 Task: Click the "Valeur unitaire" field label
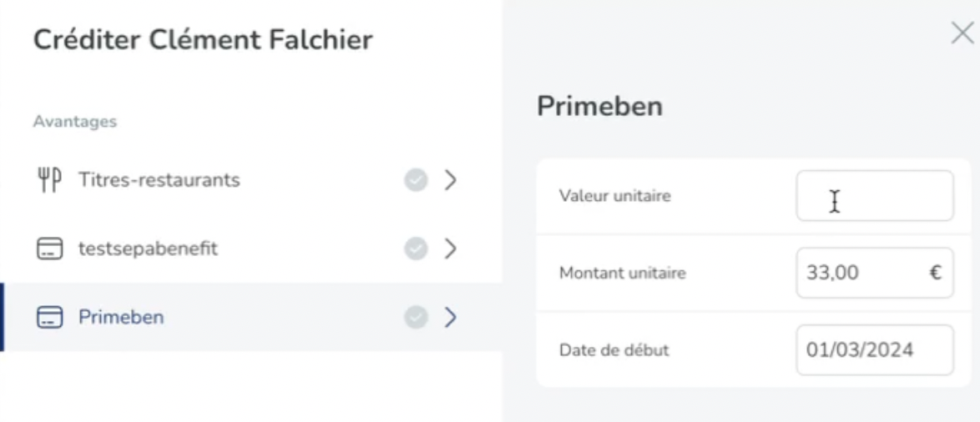614,196
